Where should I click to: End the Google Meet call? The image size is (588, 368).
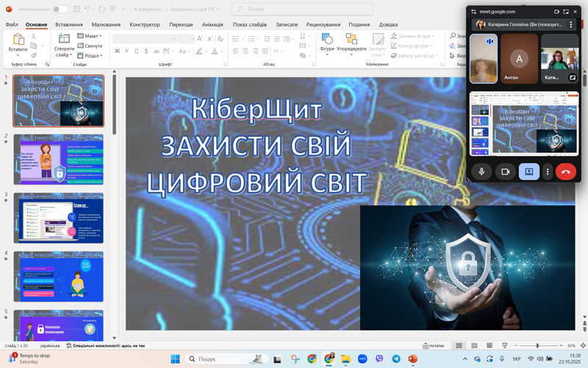point(565,171)
